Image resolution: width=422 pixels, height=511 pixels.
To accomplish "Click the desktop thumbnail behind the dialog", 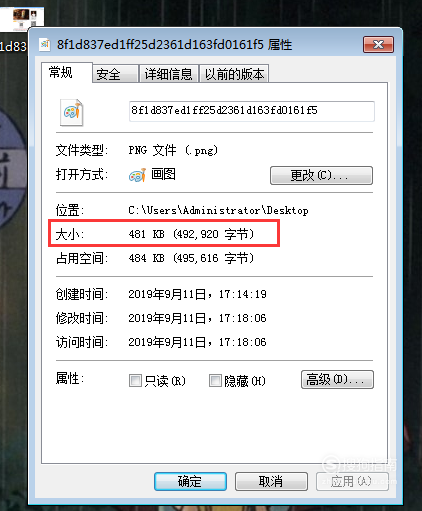I will coord(22,16).
